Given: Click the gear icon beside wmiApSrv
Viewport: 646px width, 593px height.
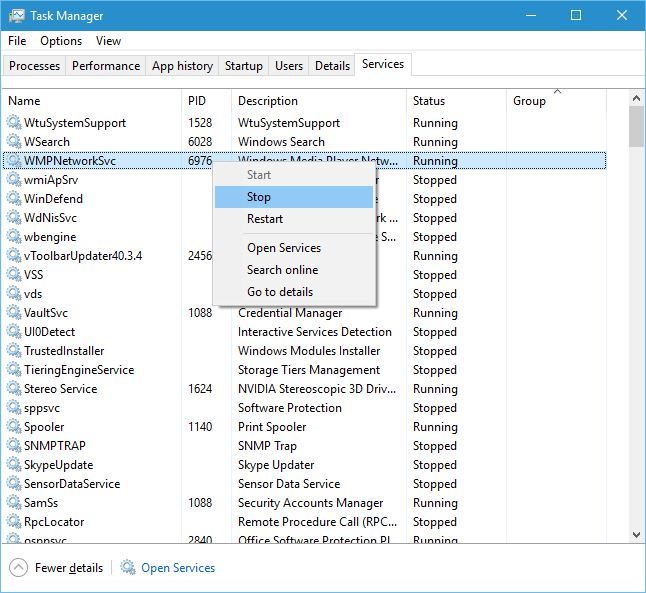Looking at the screenshot, I should 14,179.
